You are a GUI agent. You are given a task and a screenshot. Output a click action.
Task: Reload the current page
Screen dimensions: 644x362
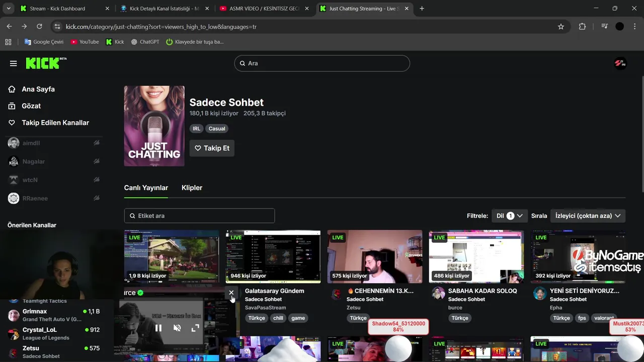pos(39,27)
